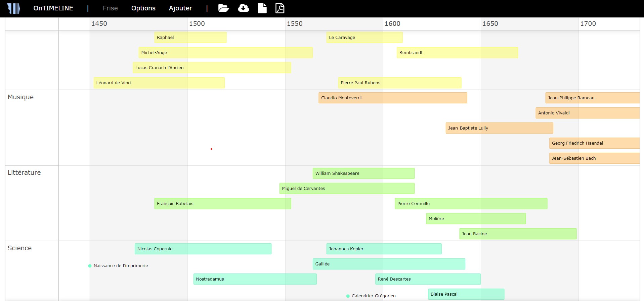Open a file with the folder icon
644x301 pixels.
point(223,8)
